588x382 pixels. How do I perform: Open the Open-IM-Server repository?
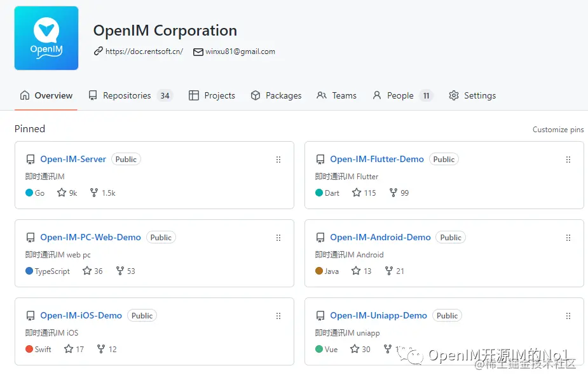pos(73,159)
